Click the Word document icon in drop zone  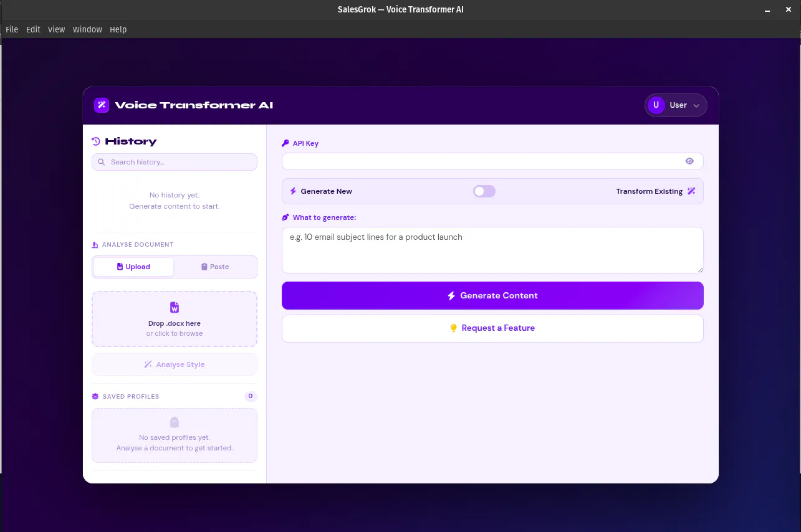tap(175, 308)
